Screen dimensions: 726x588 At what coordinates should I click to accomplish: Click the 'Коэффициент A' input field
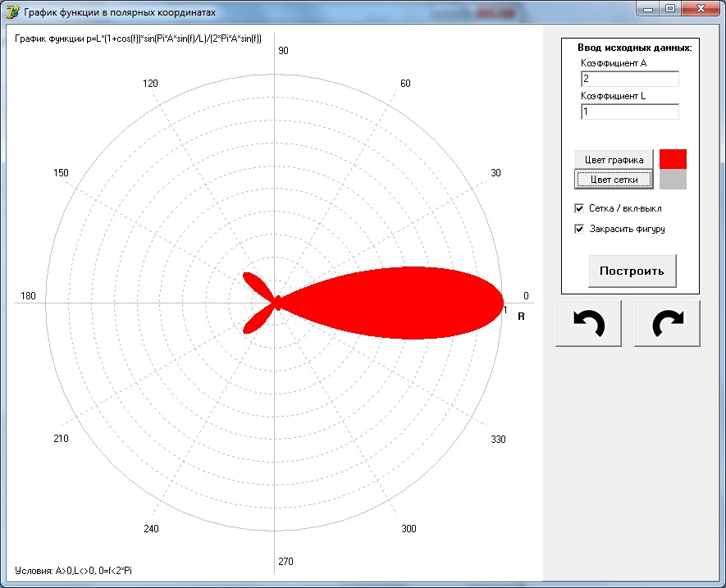(629, 79)
